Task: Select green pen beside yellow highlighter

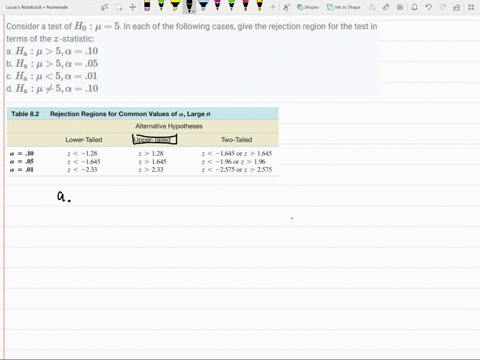Action: click(161, 6)
